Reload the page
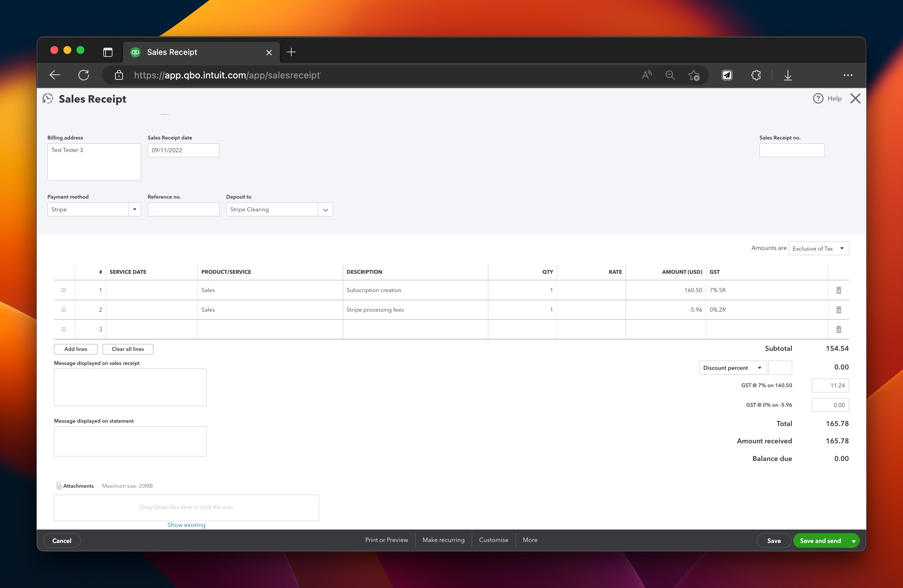The width and height of the screenshot is (903, 588). [84, 75]
